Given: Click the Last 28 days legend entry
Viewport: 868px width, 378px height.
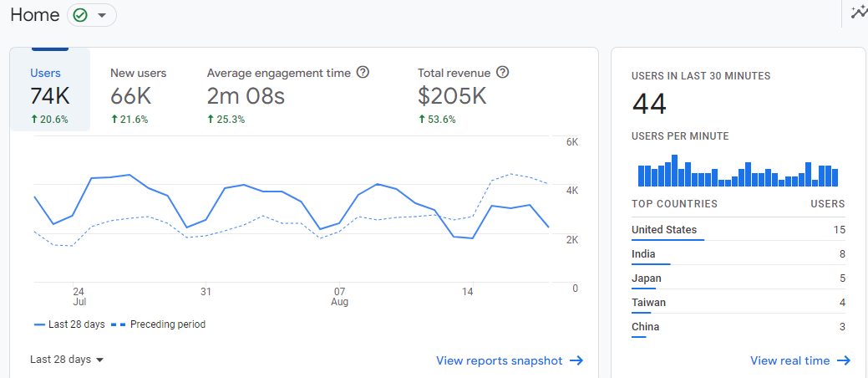Looking at the screenshot, I should coord(69,324).
